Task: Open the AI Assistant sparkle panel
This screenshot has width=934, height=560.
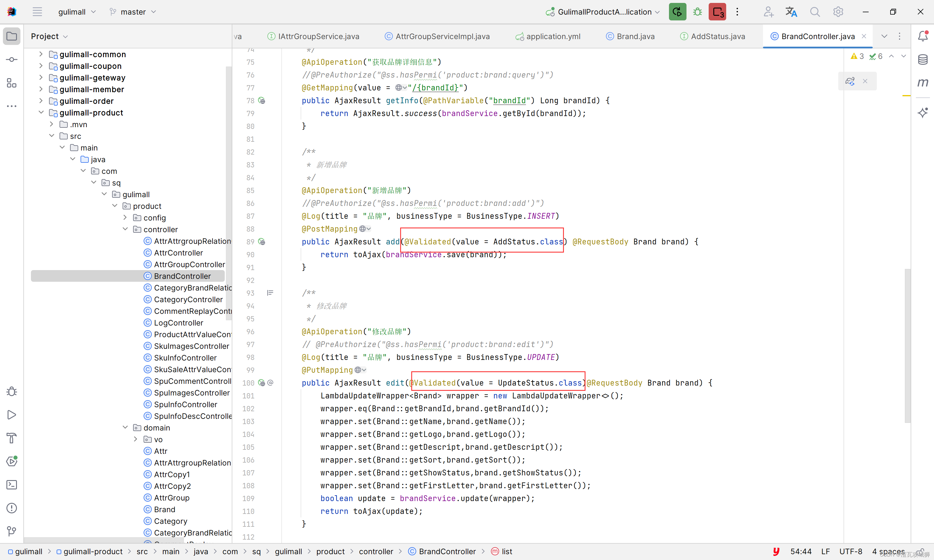Action: pyautogui.click(x=923, y=113)
